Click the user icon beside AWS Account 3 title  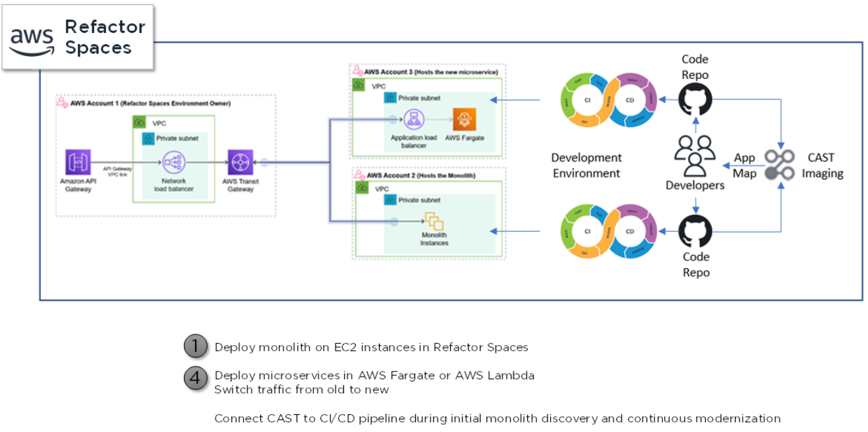pyautogui.click(x=357, y=70)
